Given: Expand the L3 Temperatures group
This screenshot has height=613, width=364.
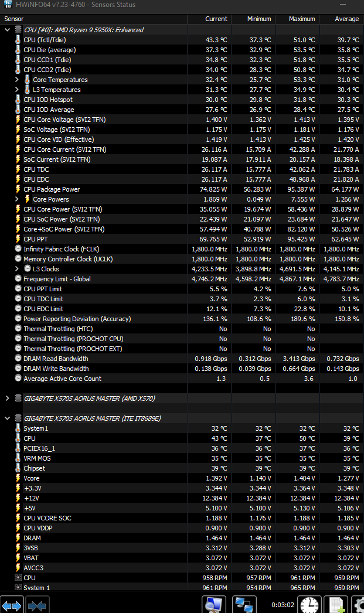Looking at the screenshot, I should coord(17,89).
